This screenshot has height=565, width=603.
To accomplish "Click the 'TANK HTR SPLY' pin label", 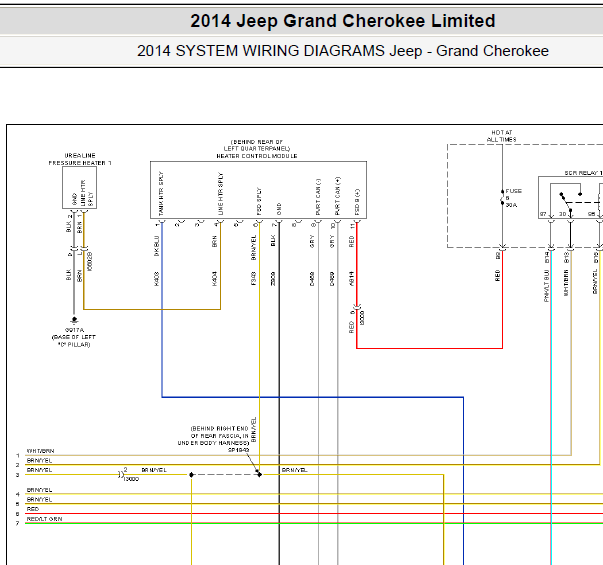I will tap(161, 193).
